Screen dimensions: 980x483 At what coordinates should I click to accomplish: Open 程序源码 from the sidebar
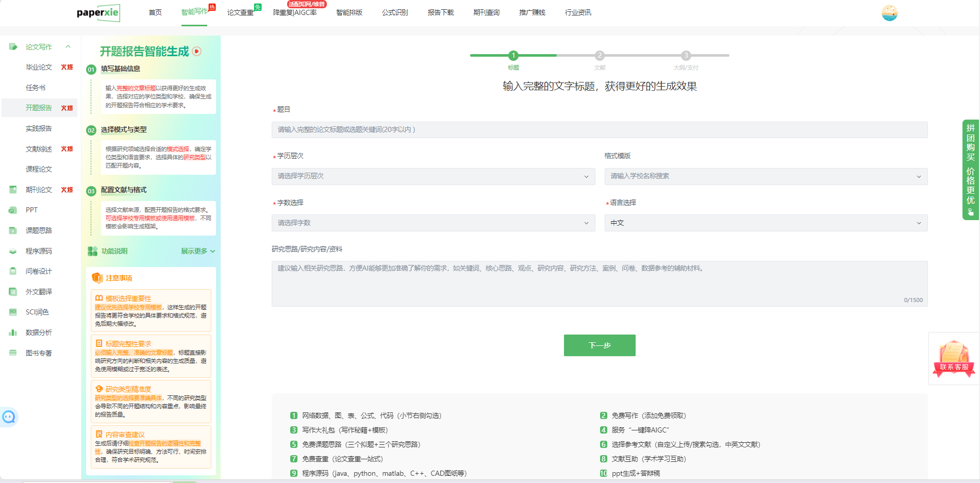pos(39,251)
